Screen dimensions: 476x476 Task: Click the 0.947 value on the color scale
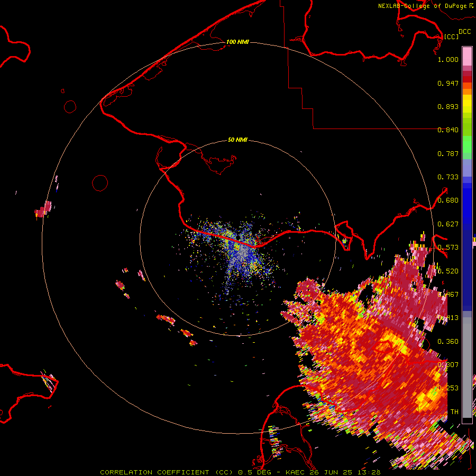coord(448,83)
